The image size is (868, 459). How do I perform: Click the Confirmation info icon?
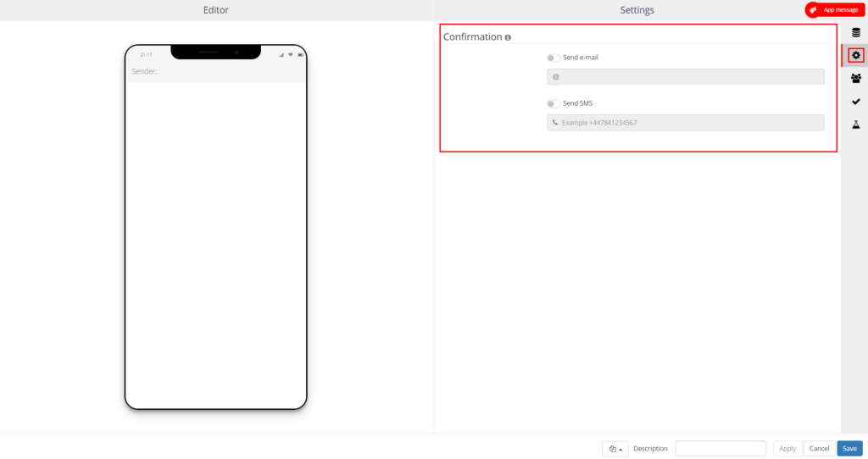click(508, 37)
